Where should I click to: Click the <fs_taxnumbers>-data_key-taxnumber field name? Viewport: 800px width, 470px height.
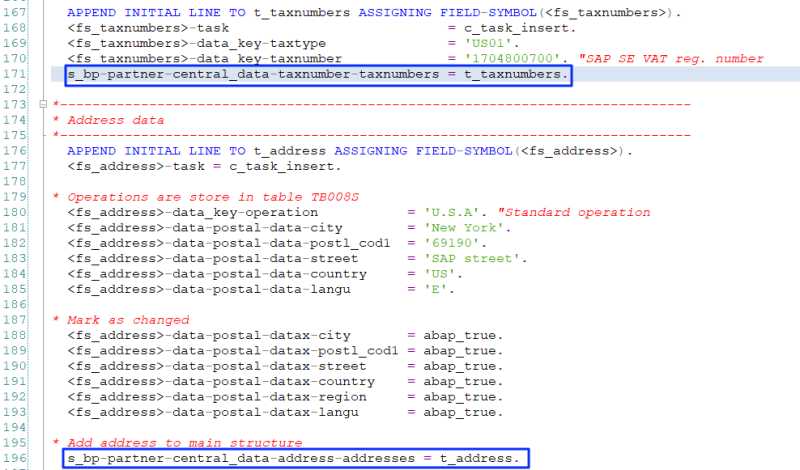(x=205, y=59)
